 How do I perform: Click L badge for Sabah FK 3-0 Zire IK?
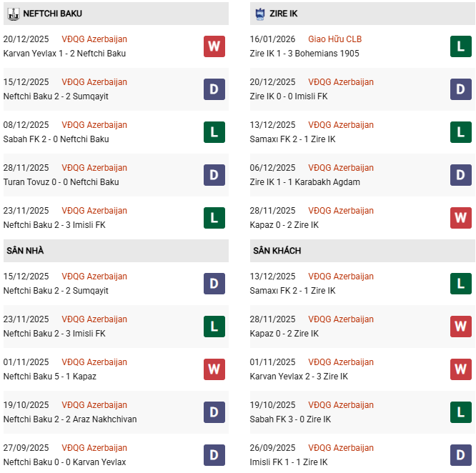click(461, 412)
